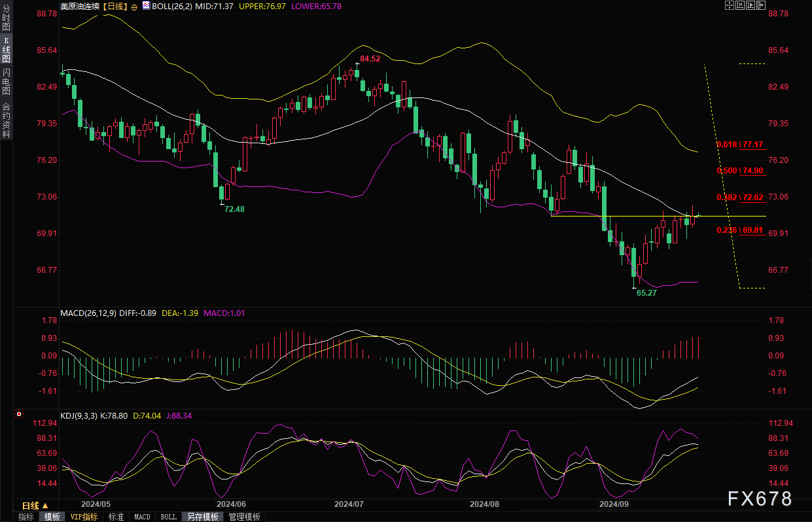Screen dimensions: 812x522
Task: Click the jump-to-chart-start icon
Action: 740,5
